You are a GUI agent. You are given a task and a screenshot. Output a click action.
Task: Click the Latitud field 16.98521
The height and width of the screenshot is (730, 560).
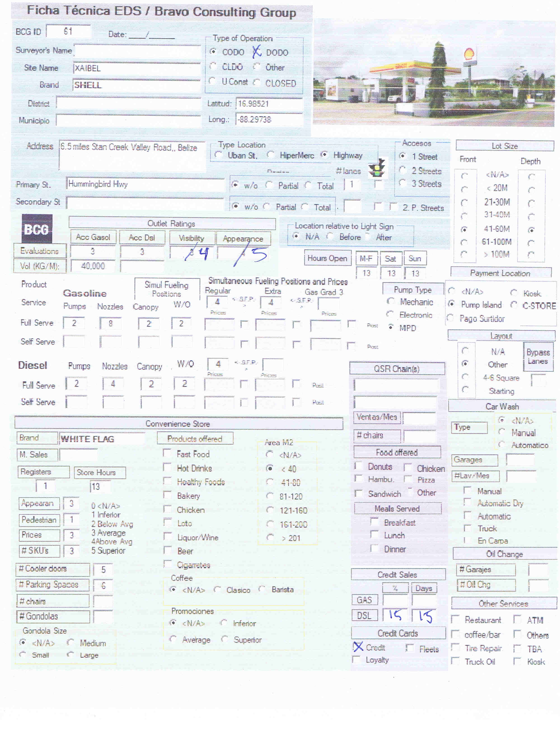coord(269,104)
